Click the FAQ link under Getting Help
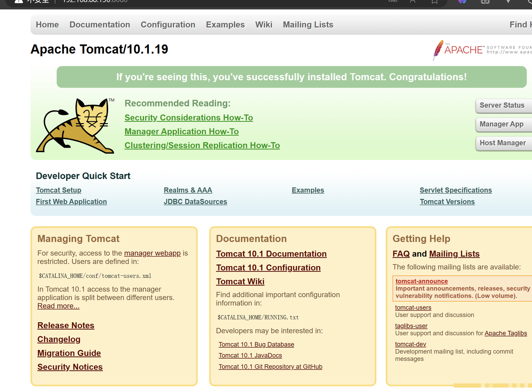532x392 pixels. 401,254
